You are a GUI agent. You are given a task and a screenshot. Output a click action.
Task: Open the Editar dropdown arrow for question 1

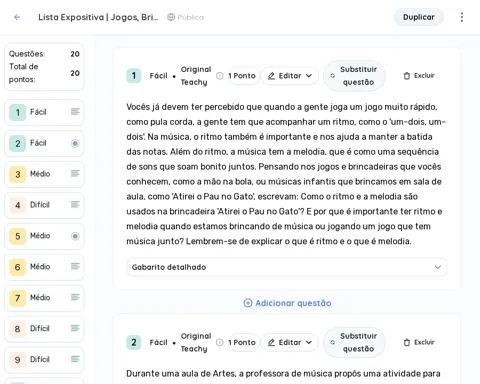pyautogui.click(x=309, y=76)
